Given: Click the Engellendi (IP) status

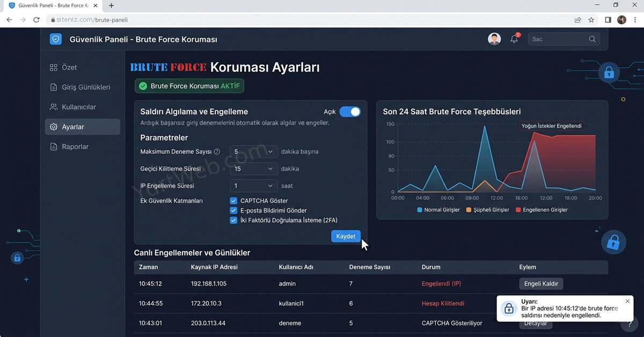Looking at the screenshot, I should click(441, 283).
